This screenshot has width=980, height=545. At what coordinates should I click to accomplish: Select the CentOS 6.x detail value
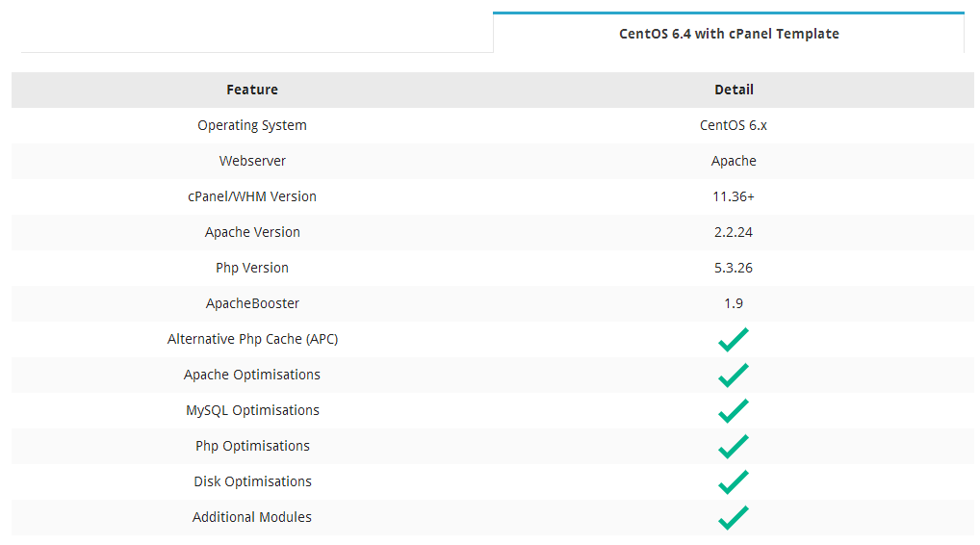(x=734, y=125)
